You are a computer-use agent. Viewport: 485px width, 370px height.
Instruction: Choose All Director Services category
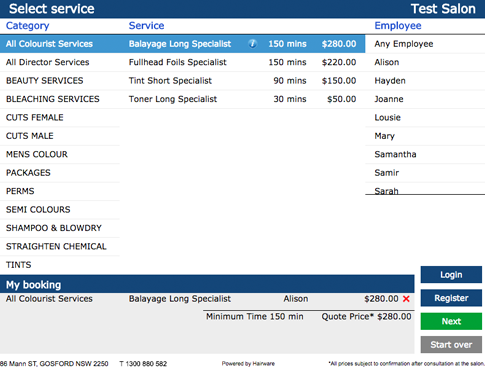60,62
